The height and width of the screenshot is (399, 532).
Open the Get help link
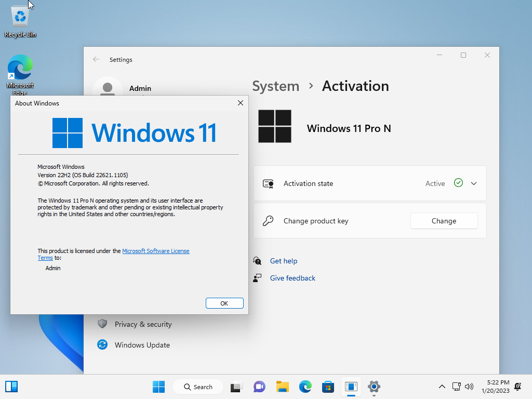point(284,261)
